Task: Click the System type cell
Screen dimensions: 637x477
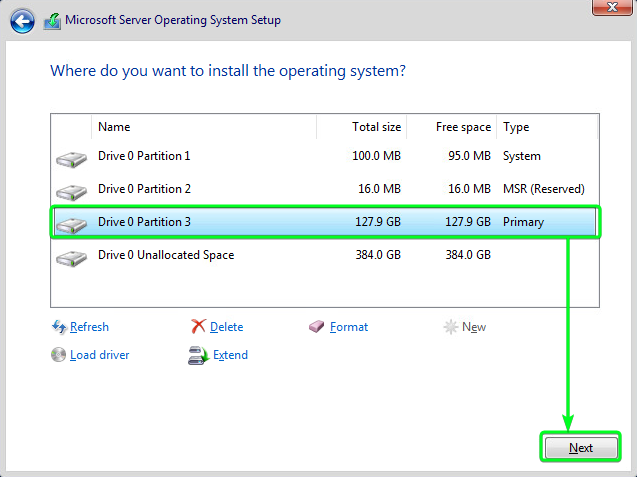Action: (x=522, y=156)
